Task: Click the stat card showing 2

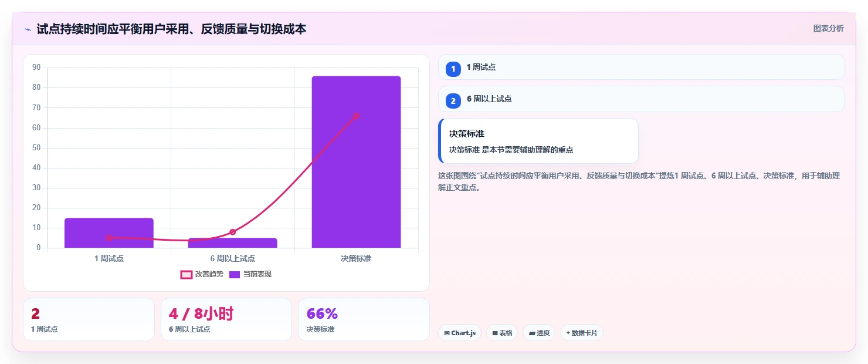Action: tap(89, 319)
